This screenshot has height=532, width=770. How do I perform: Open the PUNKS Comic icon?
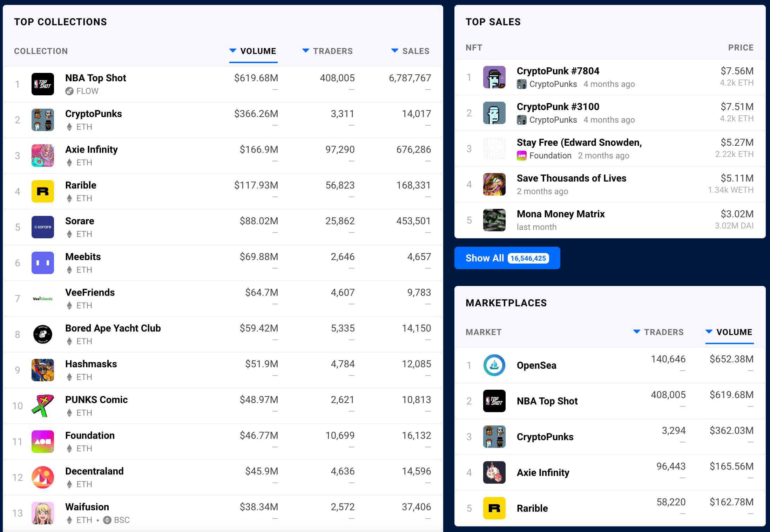point(42,406)
